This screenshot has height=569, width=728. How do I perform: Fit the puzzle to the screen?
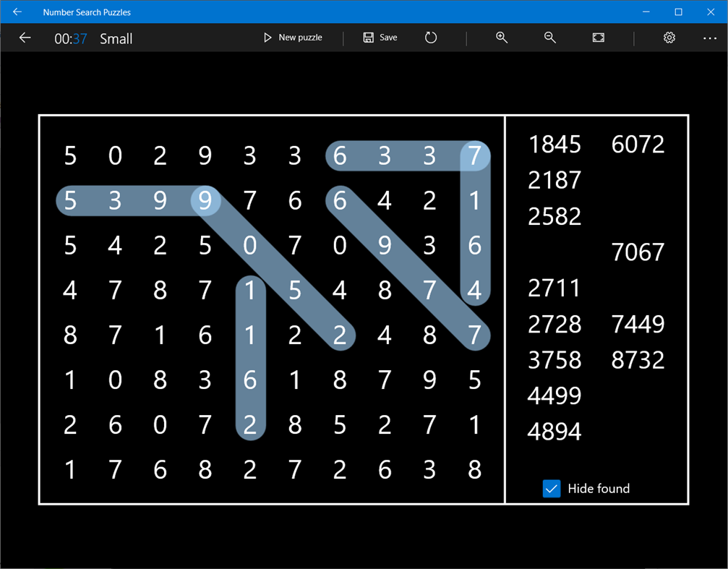(x=598, y=38)
